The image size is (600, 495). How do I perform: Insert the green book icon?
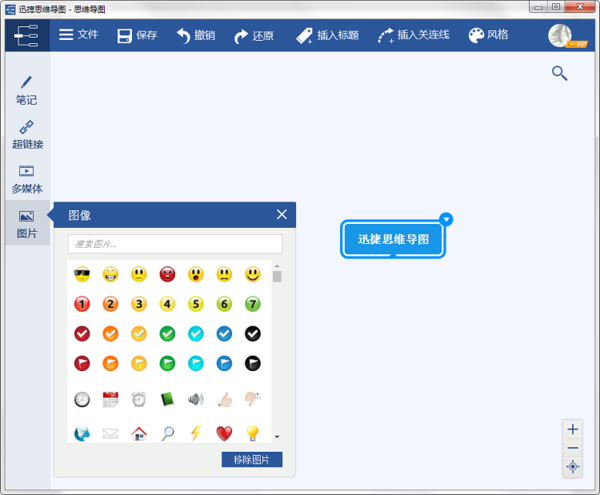point(167,399)
